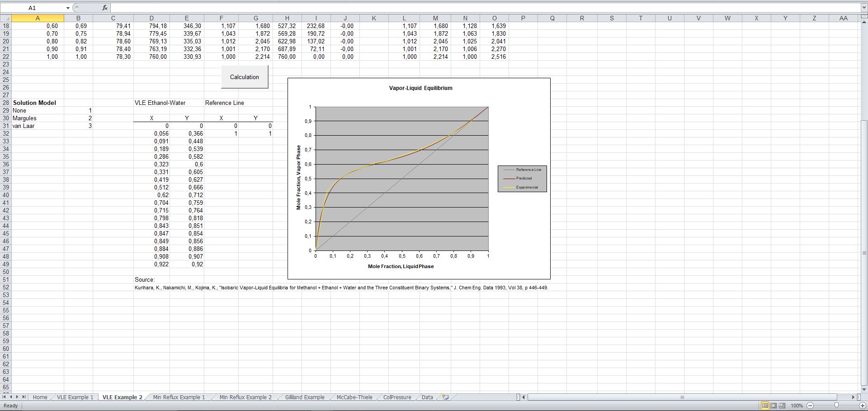The width and height of the screenshot is (868, 411).
Task: Click previous sheet tab arrow
Action: (11, 397)
